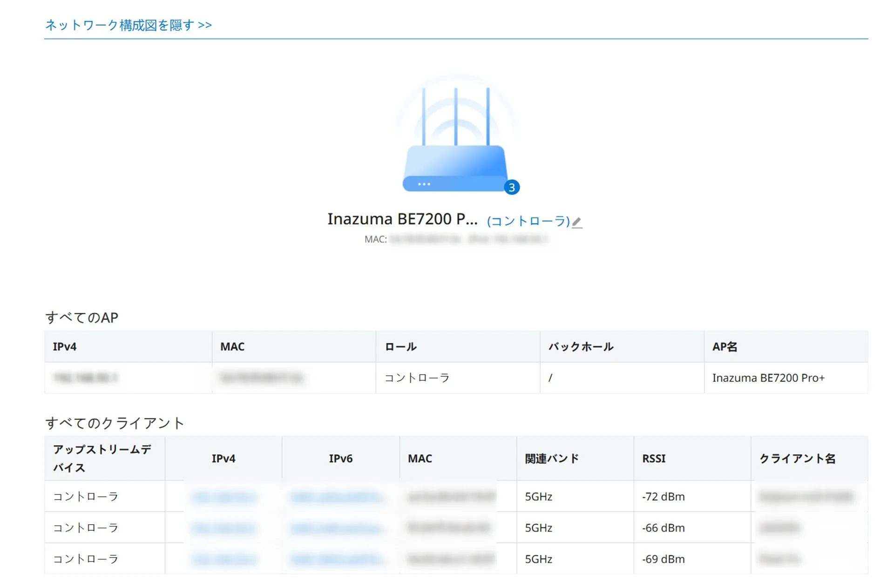Select the Inazuma BE7200 Pro+ AP name cell
This screenshot has width=894, height=588.
pyautogui.click(x=768, y=378)
